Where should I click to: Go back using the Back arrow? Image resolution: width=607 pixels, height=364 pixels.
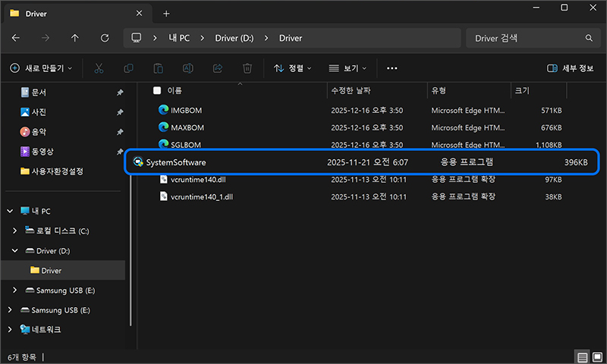tap(16, 38)
